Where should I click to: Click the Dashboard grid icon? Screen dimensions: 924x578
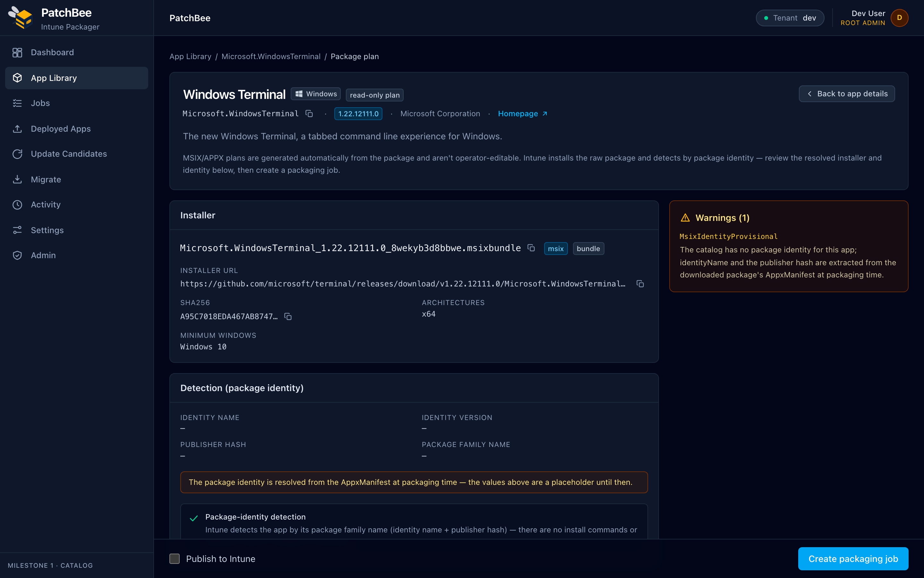17,52
